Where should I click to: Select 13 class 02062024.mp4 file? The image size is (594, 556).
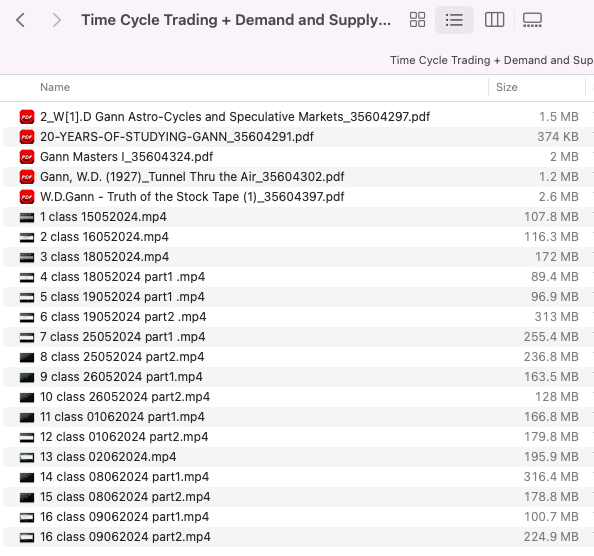coord(298,457)
